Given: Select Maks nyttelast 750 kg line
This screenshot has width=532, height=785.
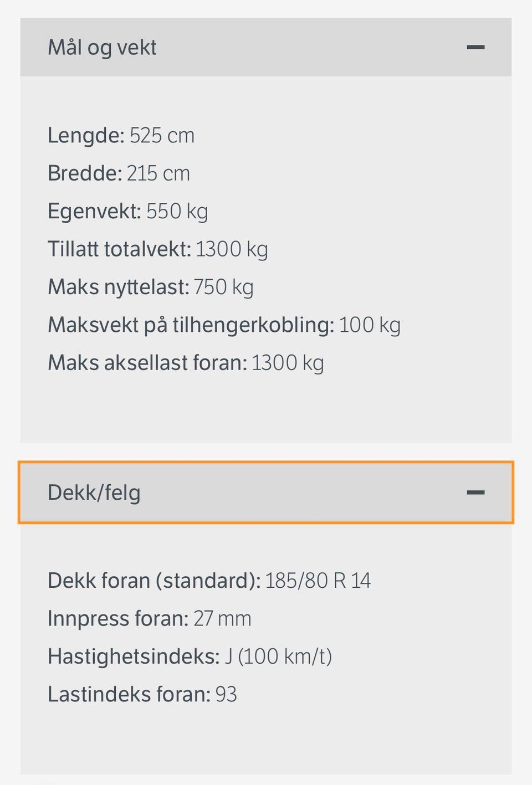Looking at the screenshot, I should pos(150,288).
